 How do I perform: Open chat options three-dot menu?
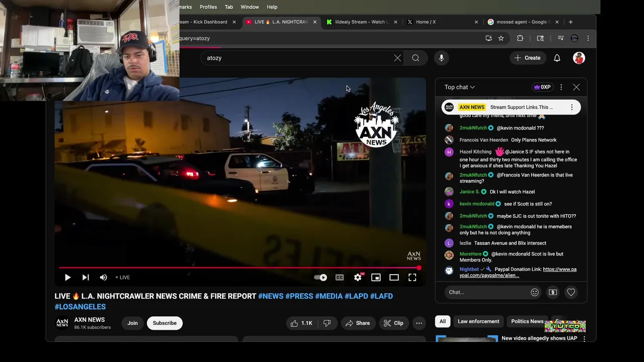[561, 87]
